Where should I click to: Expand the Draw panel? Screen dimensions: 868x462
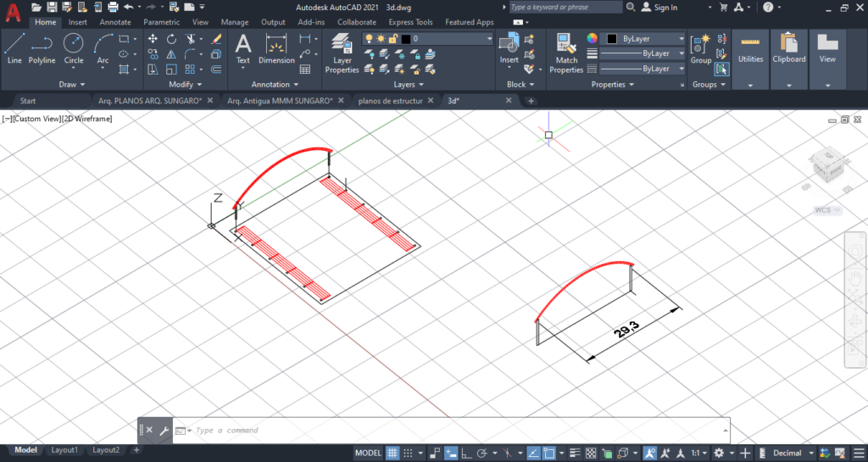pyautogui.click(x=72, y=84)
